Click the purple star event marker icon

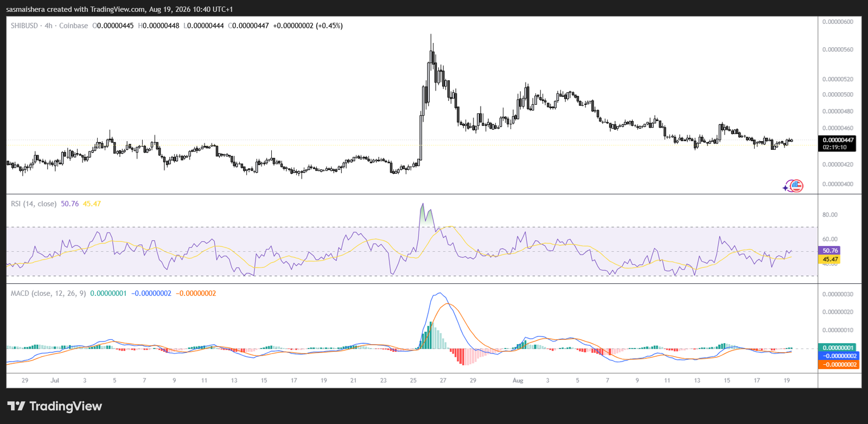pos(786,188)
